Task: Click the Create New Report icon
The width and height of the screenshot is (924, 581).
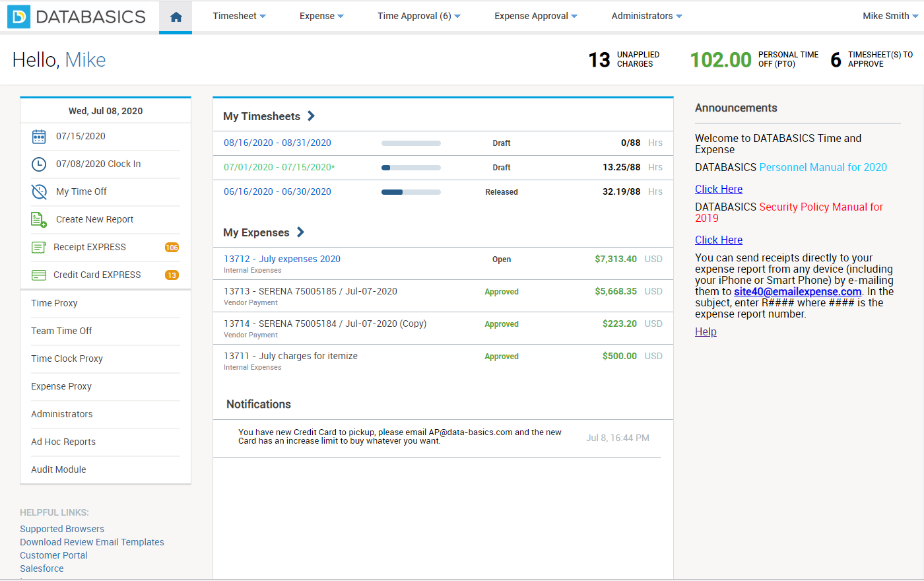Action: coord(39,219)
